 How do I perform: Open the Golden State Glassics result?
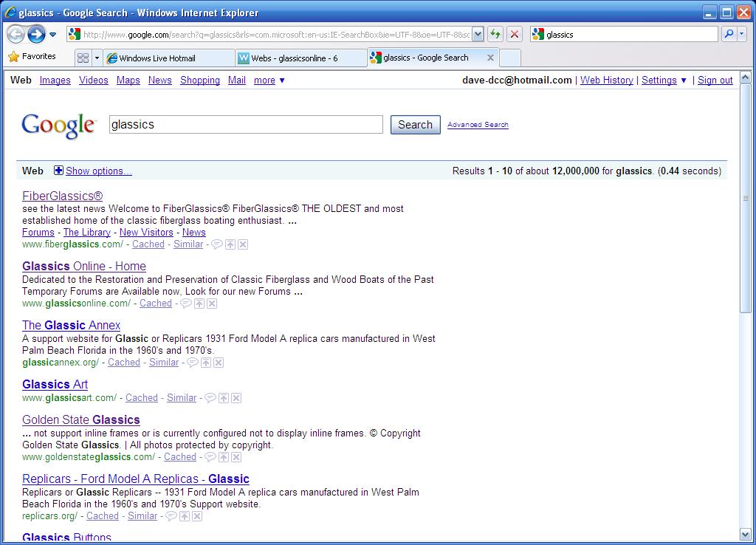coord(81,419)
